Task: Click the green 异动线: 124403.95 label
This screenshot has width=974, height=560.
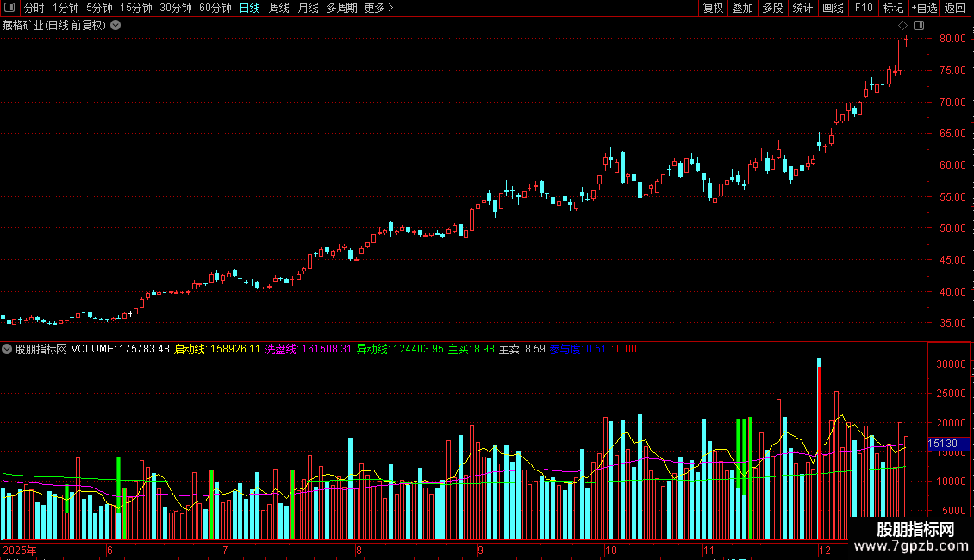Action: 400,349
